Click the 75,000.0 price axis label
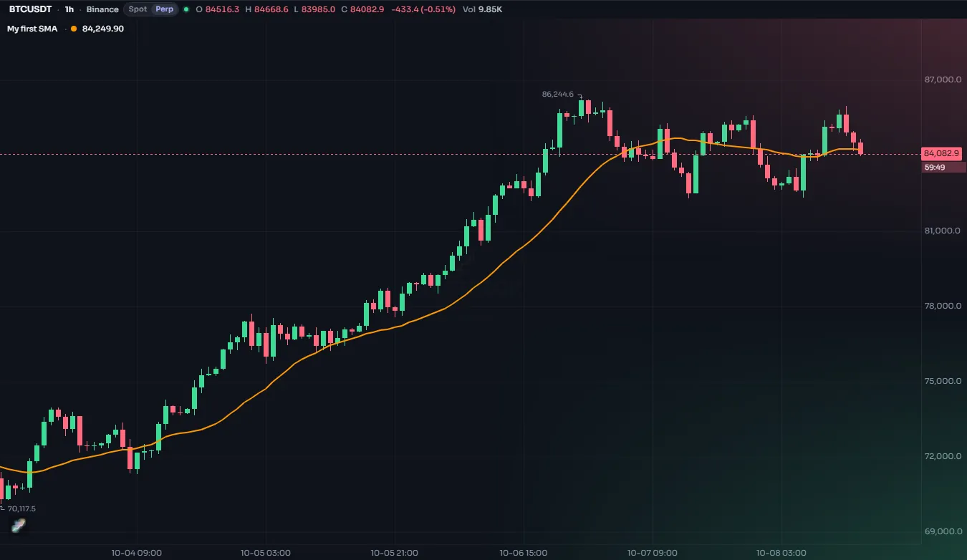 point(943,381)
